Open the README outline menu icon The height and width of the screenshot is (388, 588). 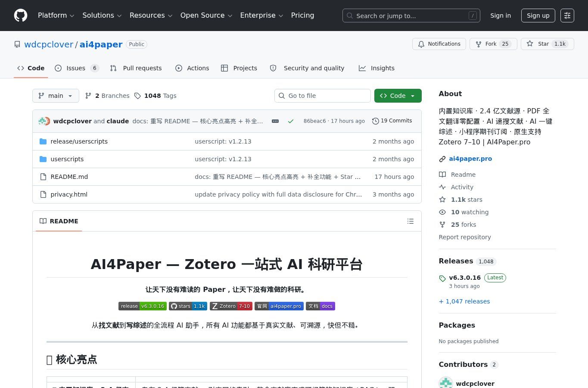pos(411,221)
